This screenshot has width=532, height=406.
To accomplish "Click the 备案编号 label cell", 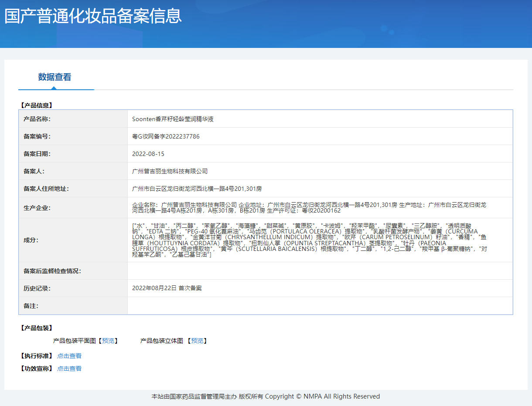I will pyautogui.click(x=73, y=136).
